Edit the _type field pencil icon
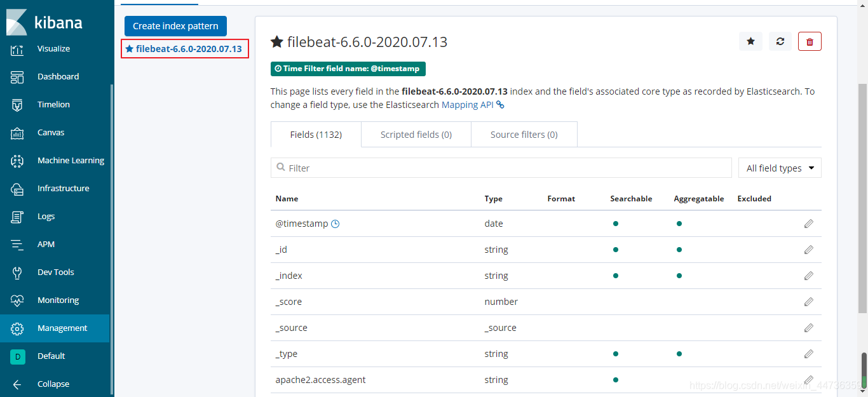868x397 pixels. (x=808, y=354)
